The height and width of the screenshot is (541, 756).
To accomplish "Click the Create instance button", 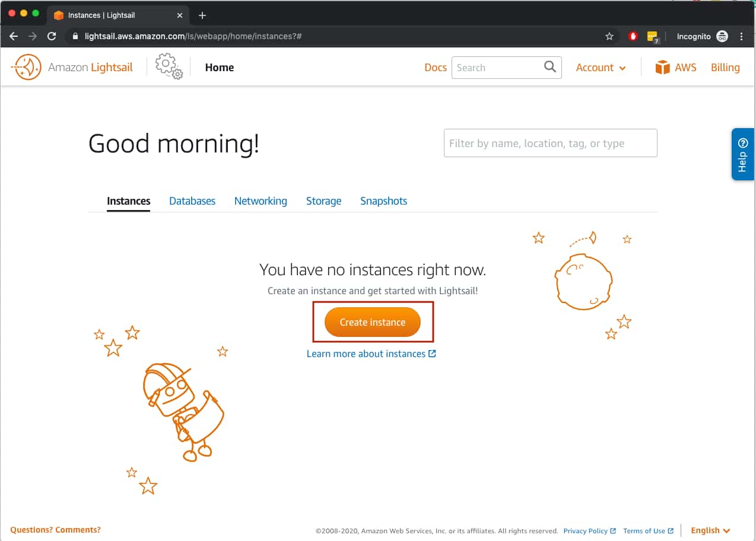I will (373, 322).
